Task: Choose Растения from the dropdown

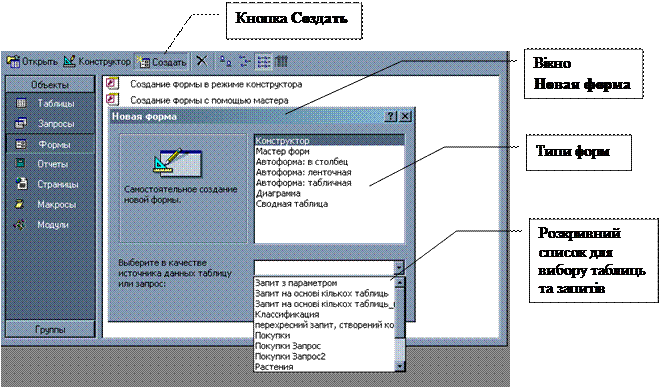Action: pyautogui.click(x=324, y=367)
